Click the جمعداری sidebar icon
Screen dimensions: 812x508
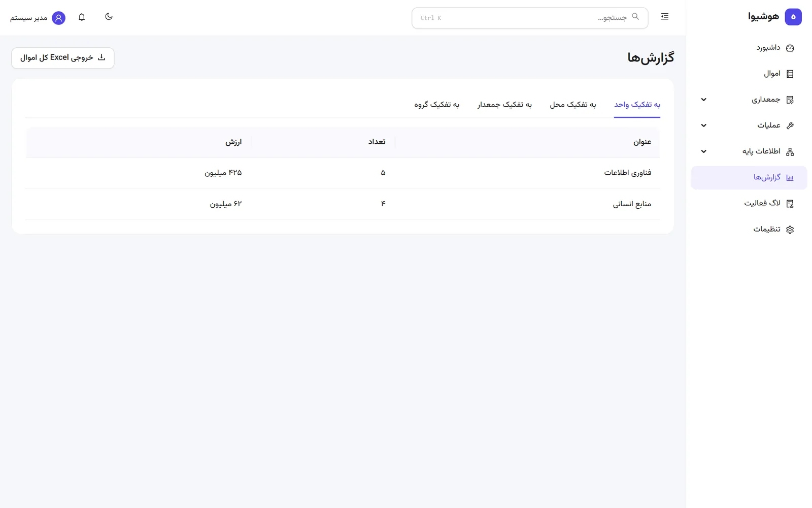pos(790,100)
